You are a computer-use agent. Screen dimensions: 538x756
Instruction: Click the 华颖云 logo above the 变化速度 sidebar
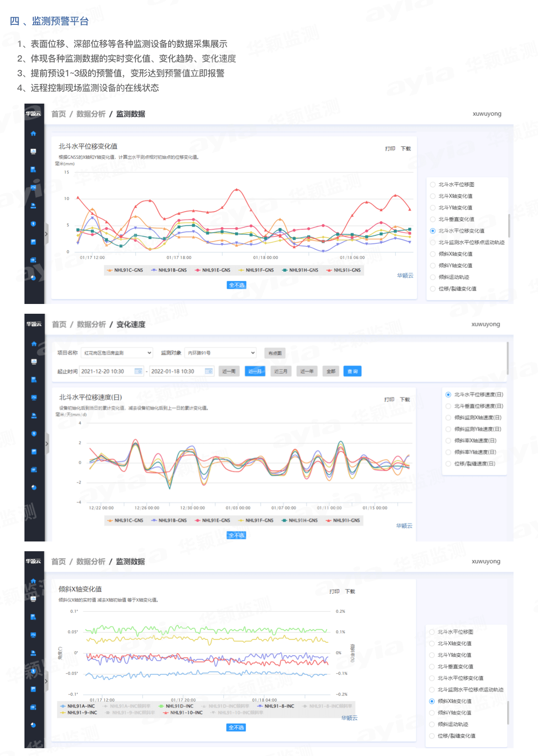click(x=34, y=324)
